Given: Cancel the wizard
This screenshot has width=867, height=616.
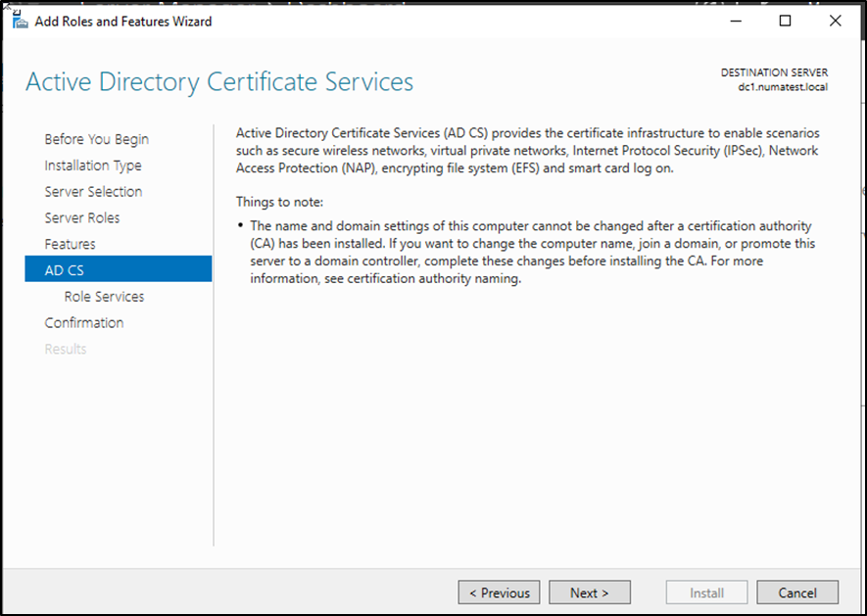Looking at the screenshot, I should 797,592.
